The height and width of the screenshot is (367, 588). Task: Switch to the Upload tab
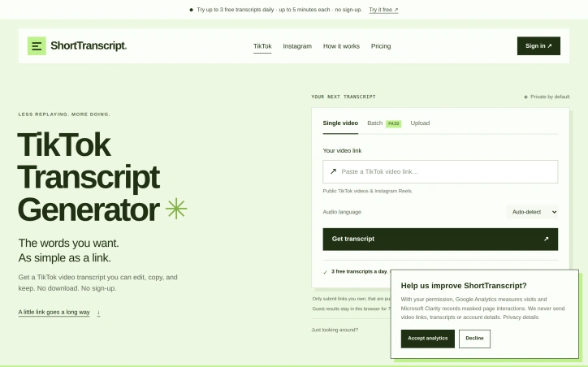tap(420, 123)
